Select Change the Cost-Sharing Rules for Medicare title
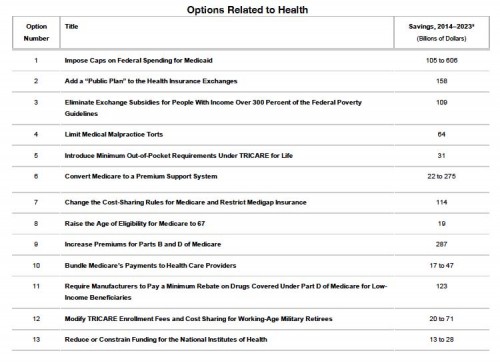500x363 pixels. 185,202
